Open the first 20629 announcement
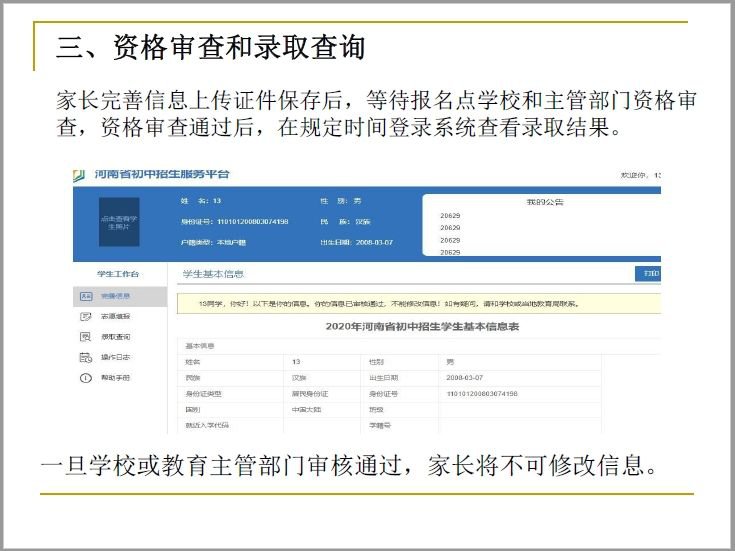This screenshot has height=551, width=735. (x=450, y=215)
